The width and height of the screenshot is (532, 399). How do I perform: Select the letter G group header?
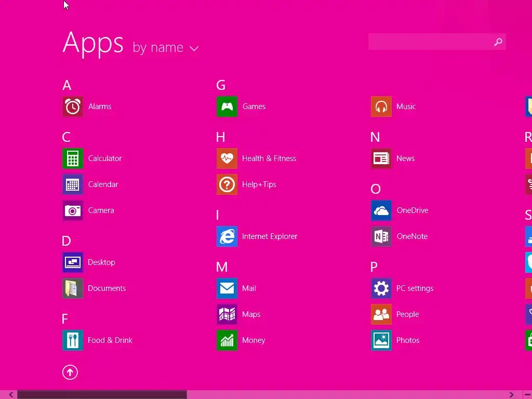[x=221, y=85]
